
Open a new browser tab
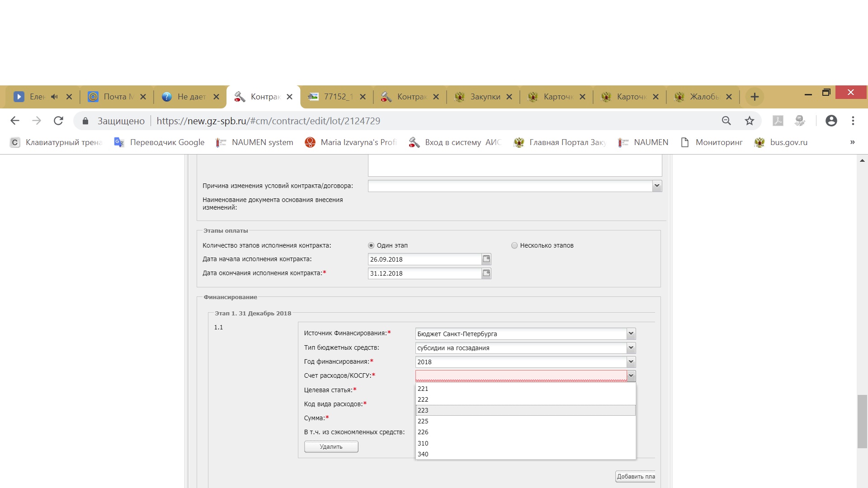755,97
